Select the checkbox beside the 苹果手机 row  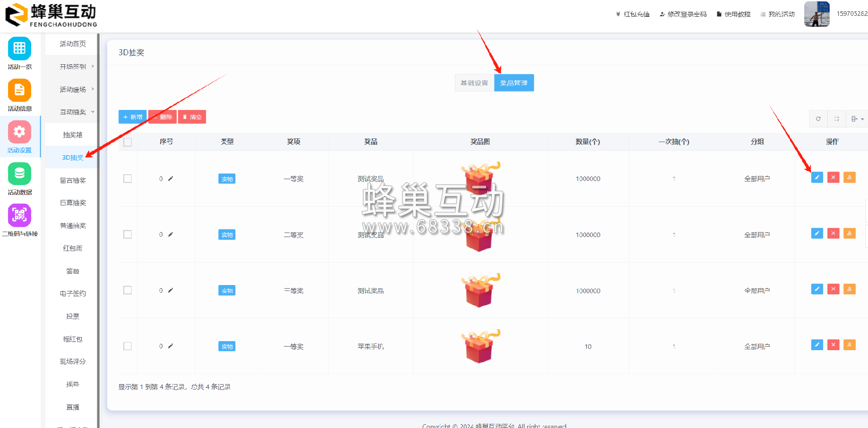(x=127, y=346)
